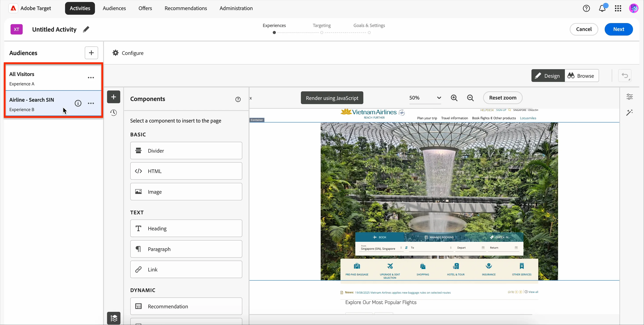This screenshot has height=325, width=644.
Task: Open the settings sliders icon on right rail
Action: pyautogui.click(x=629, y=97)
